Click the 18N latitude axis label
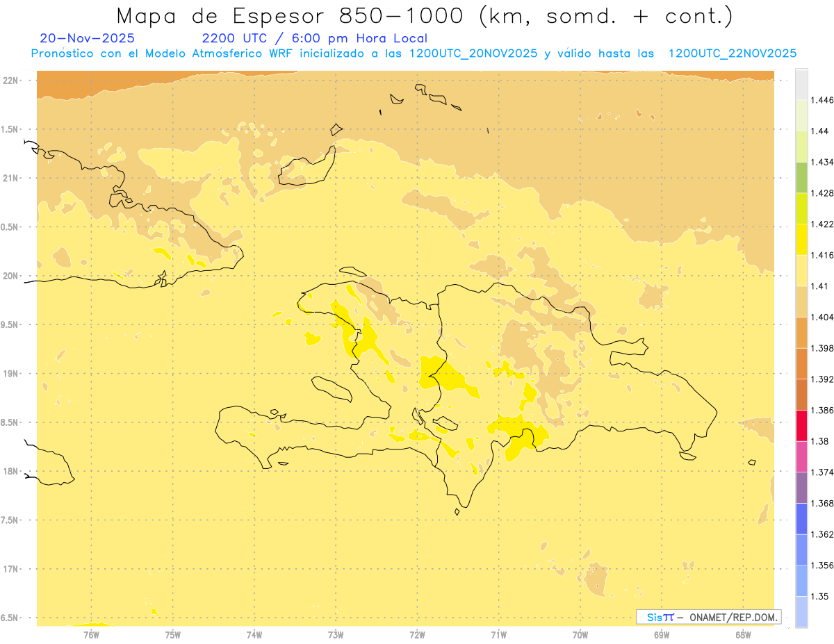Image resolution: width=834 pixels, height=644 pixels. (x=10, y=471)
